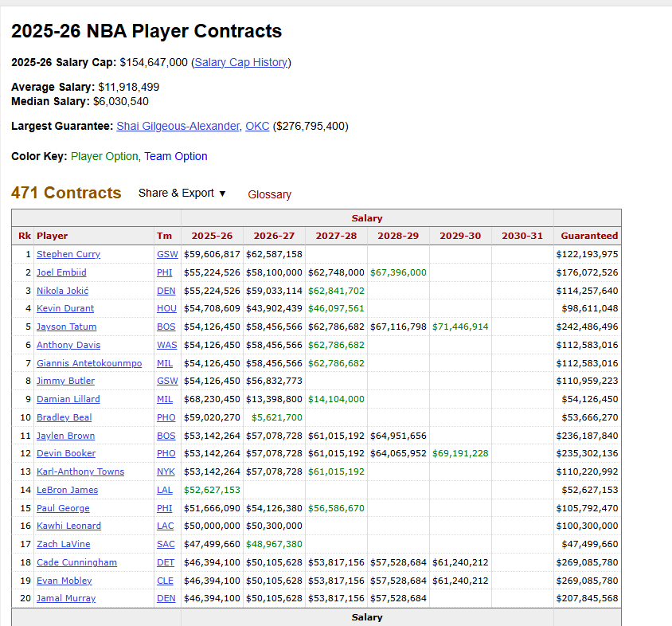Open Shai Gilgeous-Alexander's player page
Viewport: 672px width, 626px height.
coord(178,126)
